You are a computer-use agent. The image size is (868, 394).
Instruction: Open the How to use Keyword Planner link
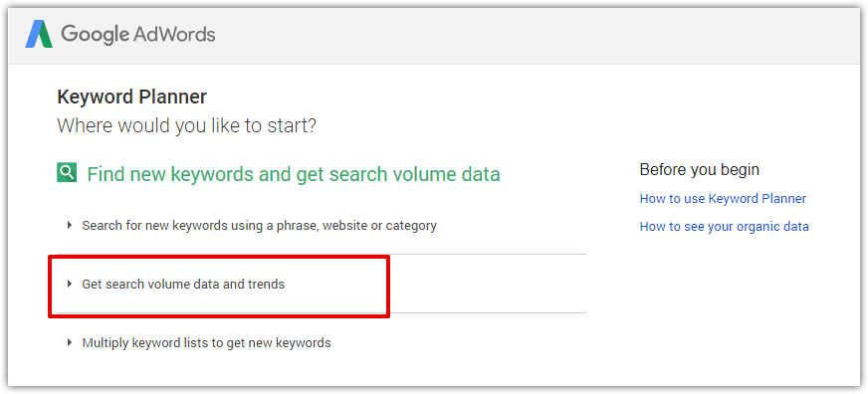(x=723, y=199)
